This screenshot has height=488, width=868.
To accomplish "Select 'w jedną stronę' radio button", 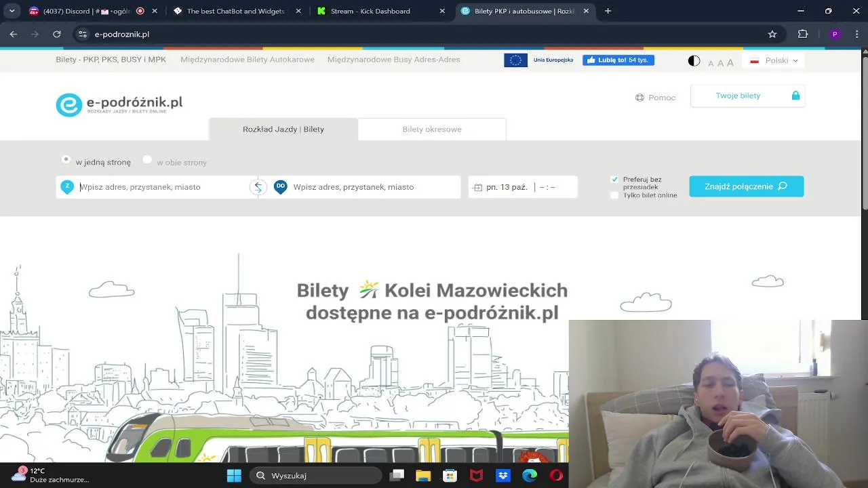I will pyautogui.click(x=66, y=159).
